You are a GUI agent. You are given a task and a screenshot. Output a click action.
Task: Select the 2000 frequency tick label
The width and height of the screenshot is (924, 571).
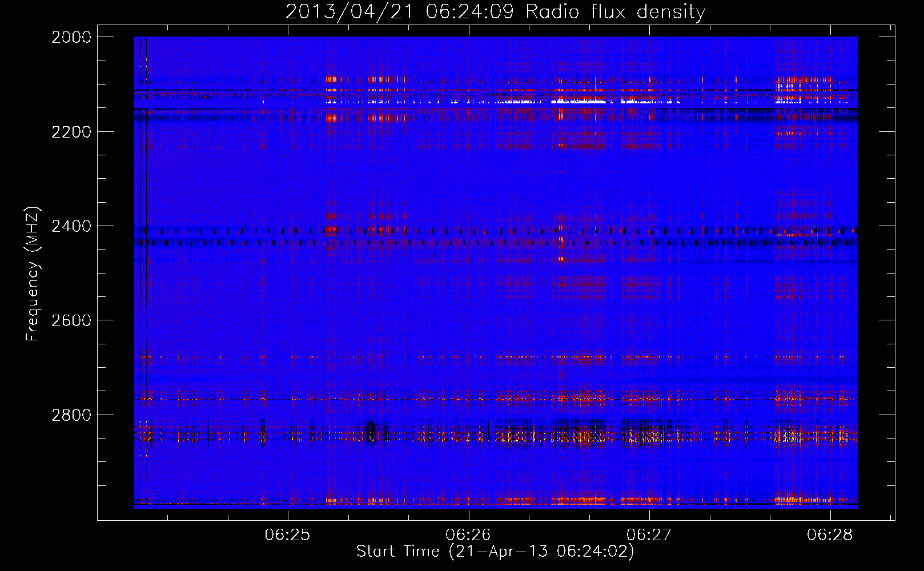pos(71,37)
